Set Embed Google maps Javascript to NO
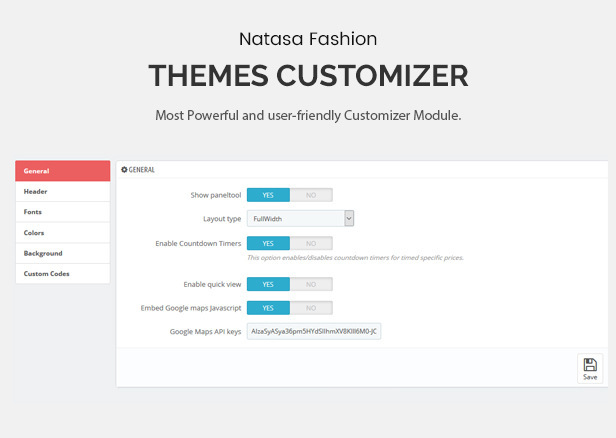616x438 pixels. (311, 308)
